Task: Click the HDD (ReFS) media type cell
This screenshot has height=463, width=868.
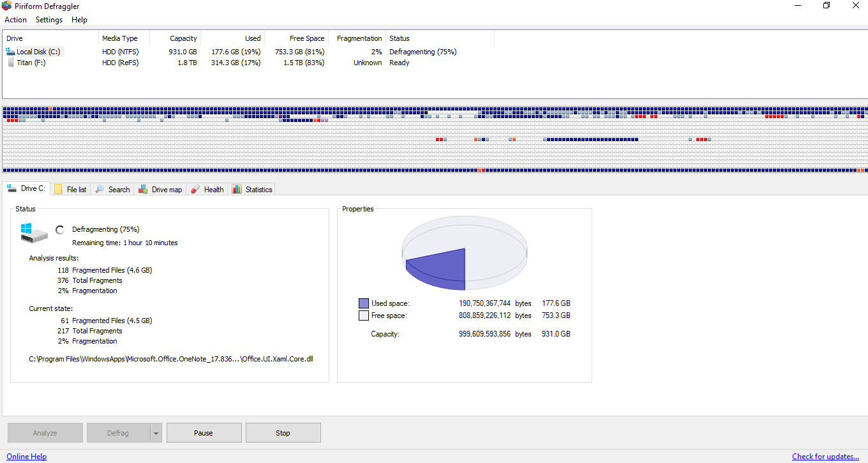Action: coord(121,63)
